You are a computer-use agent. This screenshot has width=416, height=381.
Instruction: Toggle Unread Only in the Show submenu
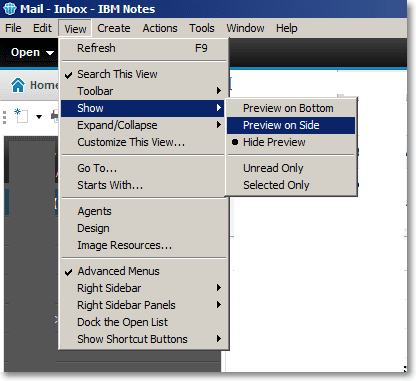291,168
